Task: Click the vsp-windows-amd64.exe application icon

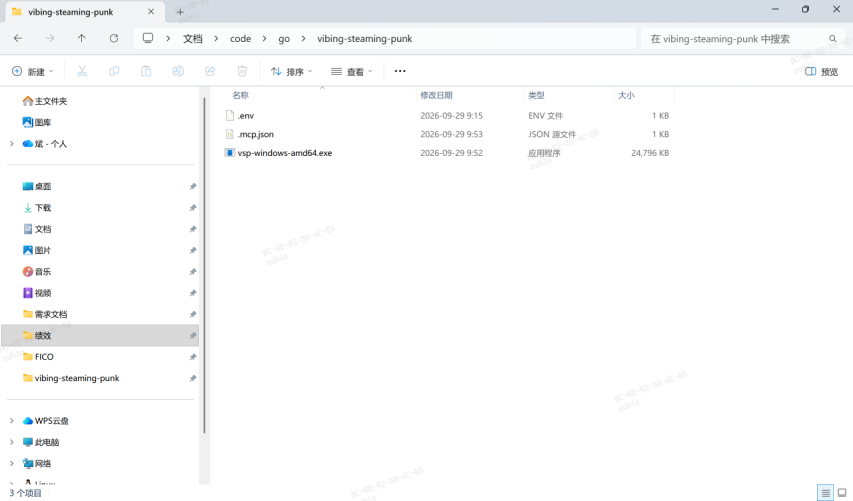Action: point(230,153)
